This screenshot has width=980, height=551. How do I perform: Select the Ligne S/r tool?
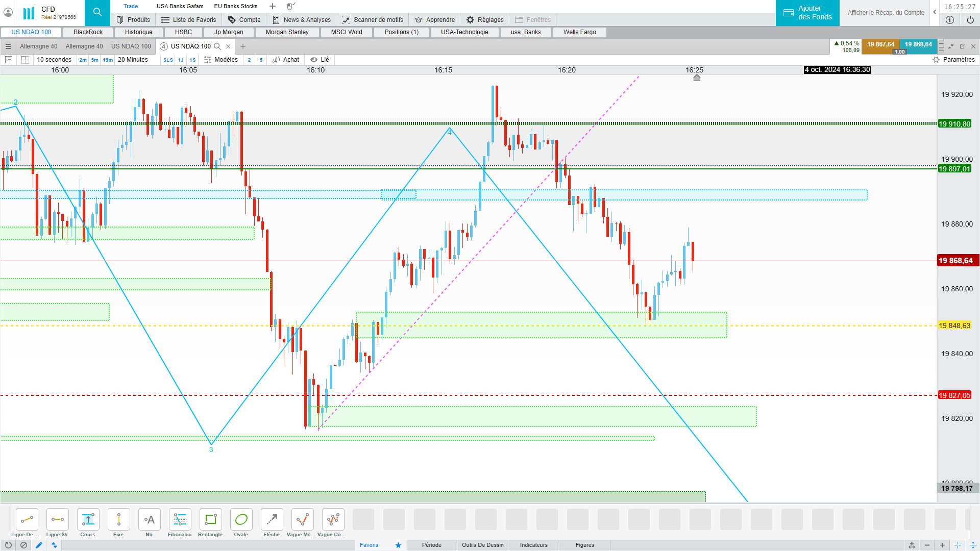pos(57,520)
